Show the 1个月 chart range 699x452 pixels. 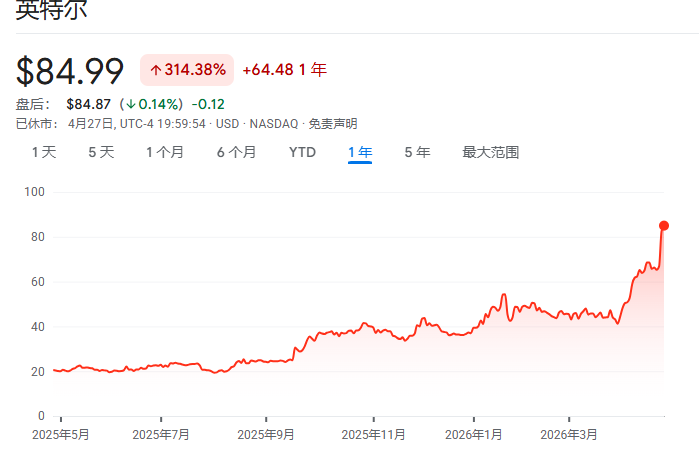(165, 153)
